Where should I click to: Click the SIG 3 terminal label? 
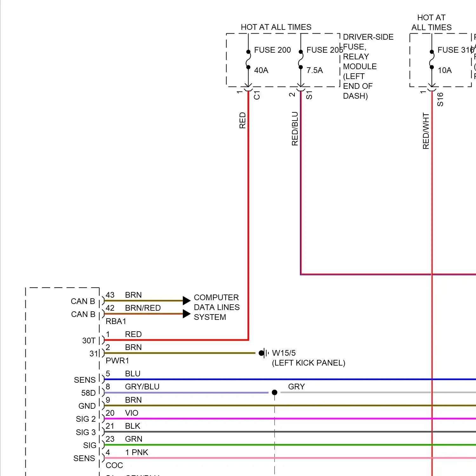coord(86,432)
